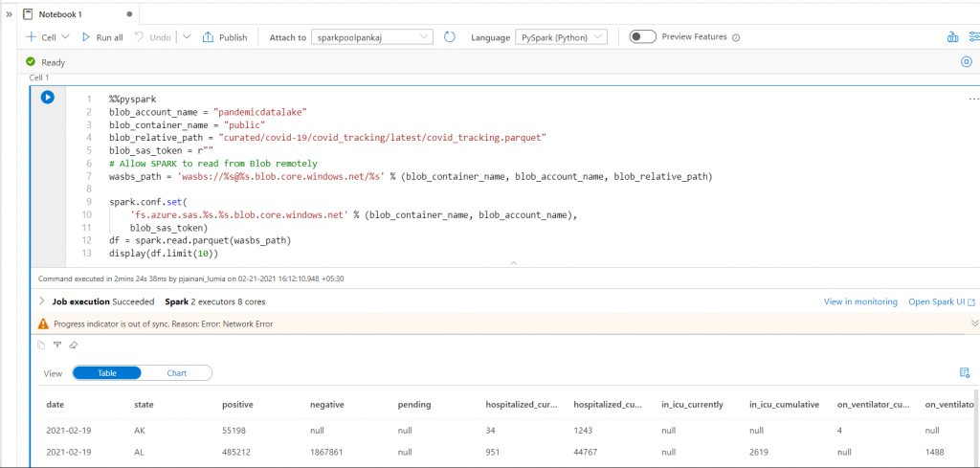Click the 'pending' column header

(414, 404)
